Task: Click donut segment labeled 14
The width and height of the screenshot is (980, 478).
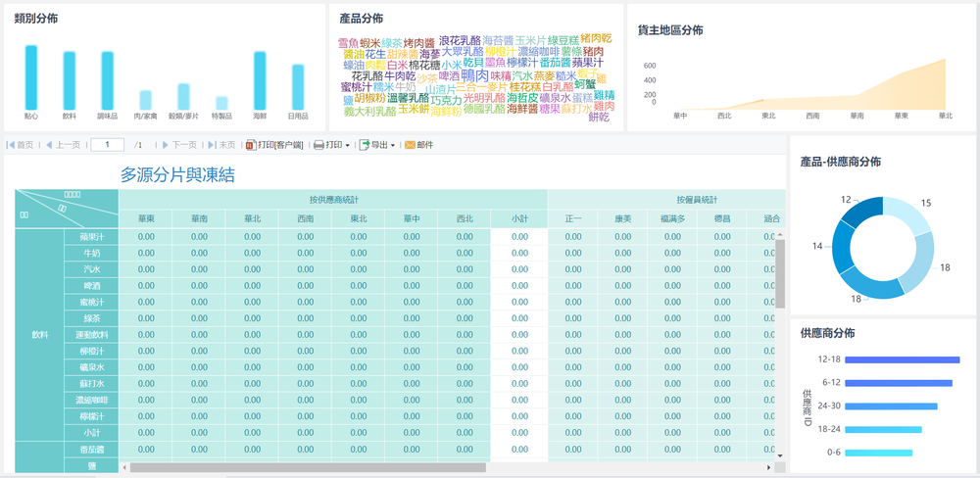Action: point(841,246)
